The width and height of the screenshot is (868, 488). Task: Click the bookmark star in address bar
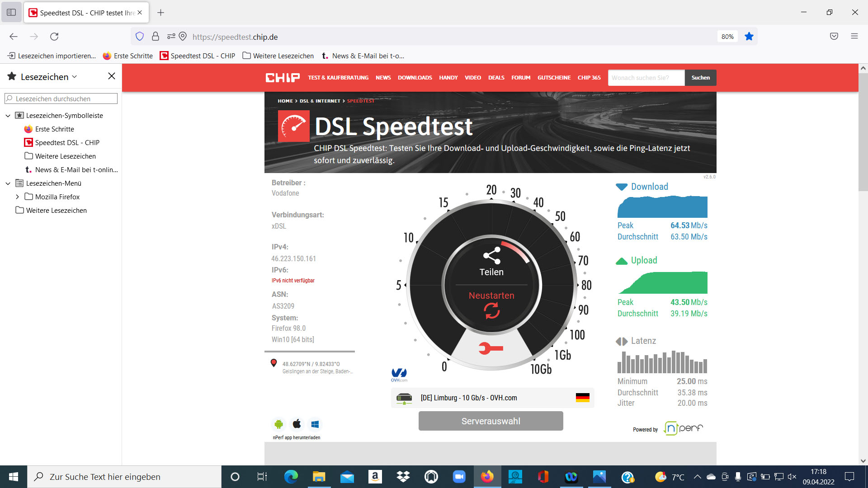point(749,37)
